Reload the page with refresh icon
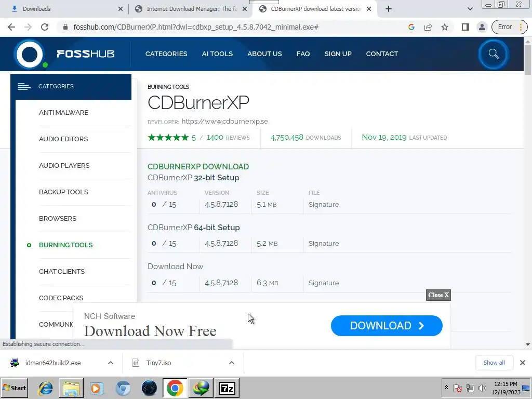Viewport: 532px width, 399px height. click(x=45, y=27)
